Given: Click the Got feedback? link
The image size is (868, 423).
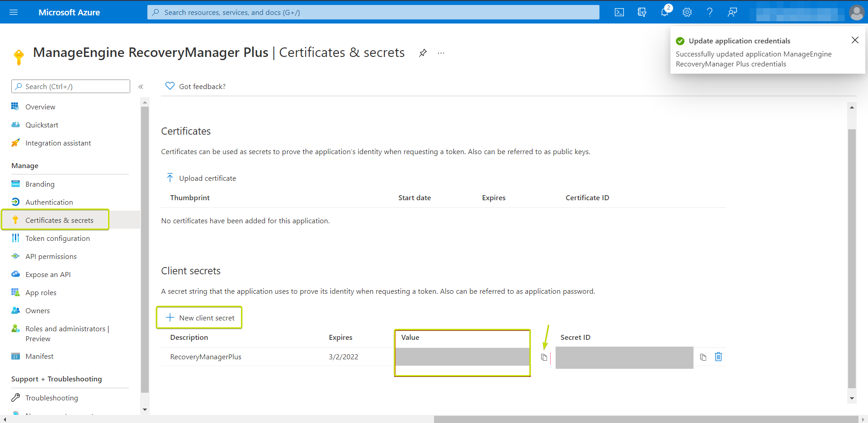Looking at the screenshot, I should [x=202, y=86].
